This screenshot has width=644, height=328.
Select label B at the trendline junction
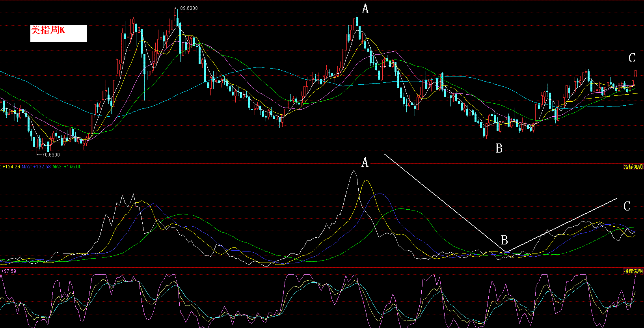tap(504, 240)
